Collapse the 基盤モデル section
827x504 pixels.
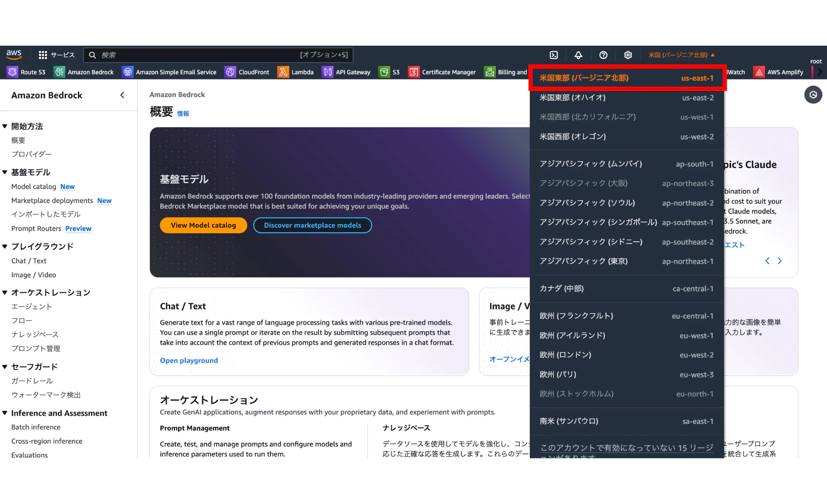[5, 172]
